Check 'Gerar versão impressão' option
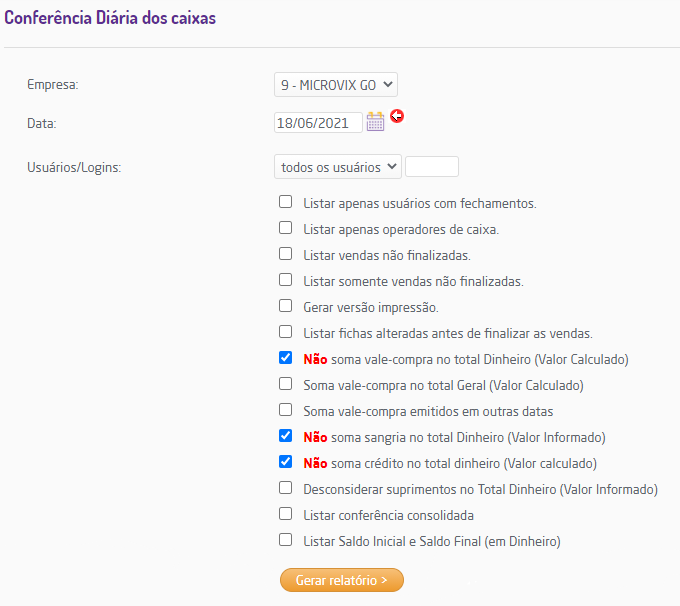Viewport: 680px width, 606px height. (x=286, y=306)
